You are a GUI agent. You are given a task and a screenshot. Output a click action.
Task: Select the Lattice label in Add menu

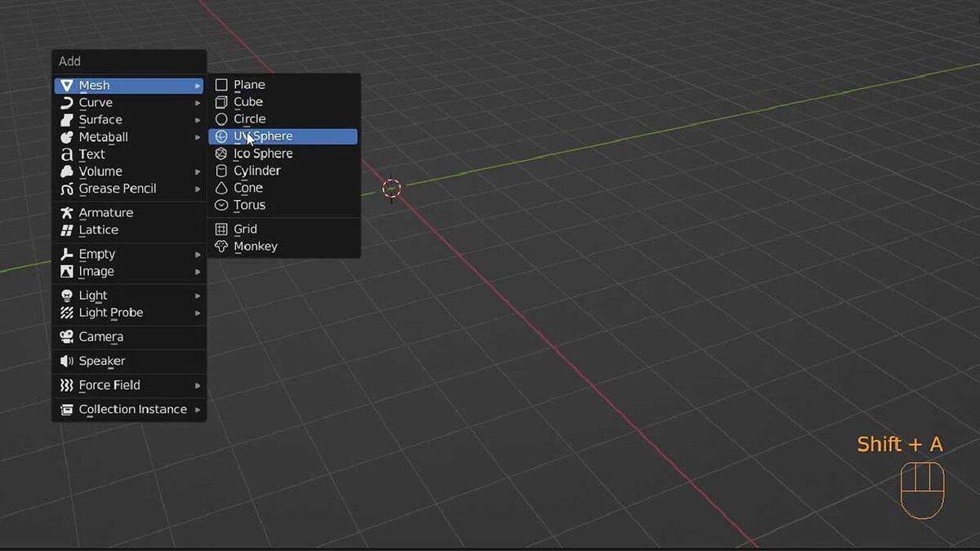click(x=99, y=230)
